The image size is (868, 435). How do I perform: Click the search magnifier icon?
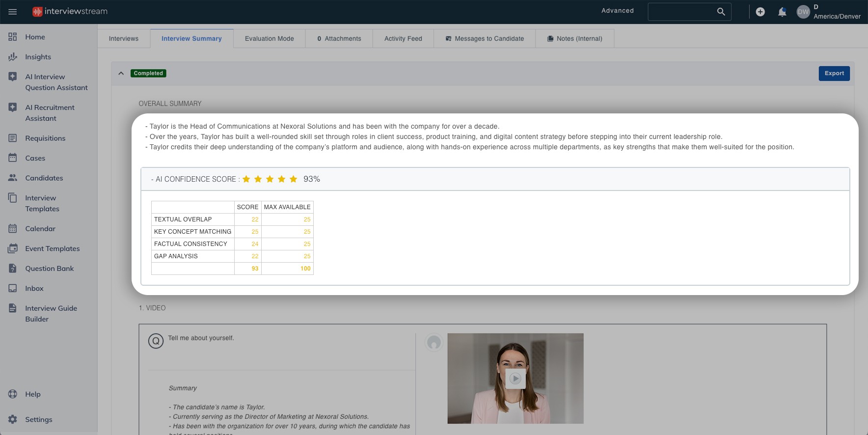click(x=721, y=12)
